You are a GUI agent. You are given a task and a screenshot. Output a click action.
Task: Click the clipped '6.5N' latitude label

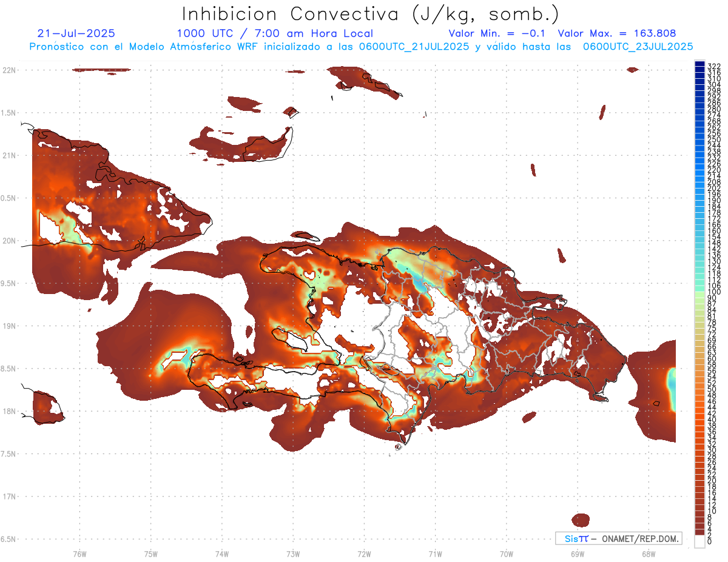pos(8,539)
